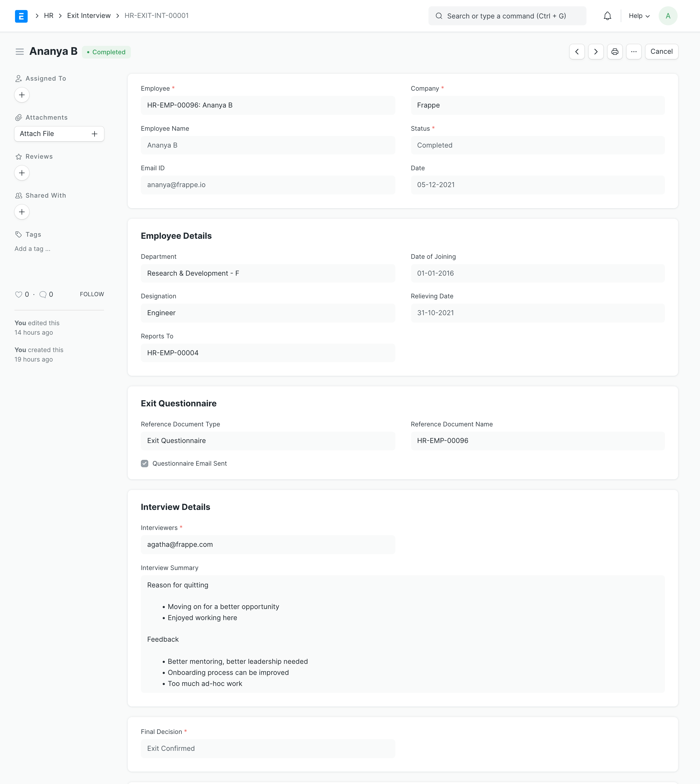
Task: Open the Help dropdown menu
Action: (x=639, y=16)
